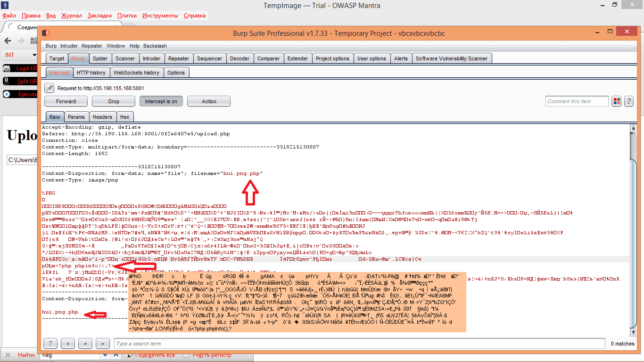Open the Project options tab
Screen dimensions: 644x362
(332, 58)
